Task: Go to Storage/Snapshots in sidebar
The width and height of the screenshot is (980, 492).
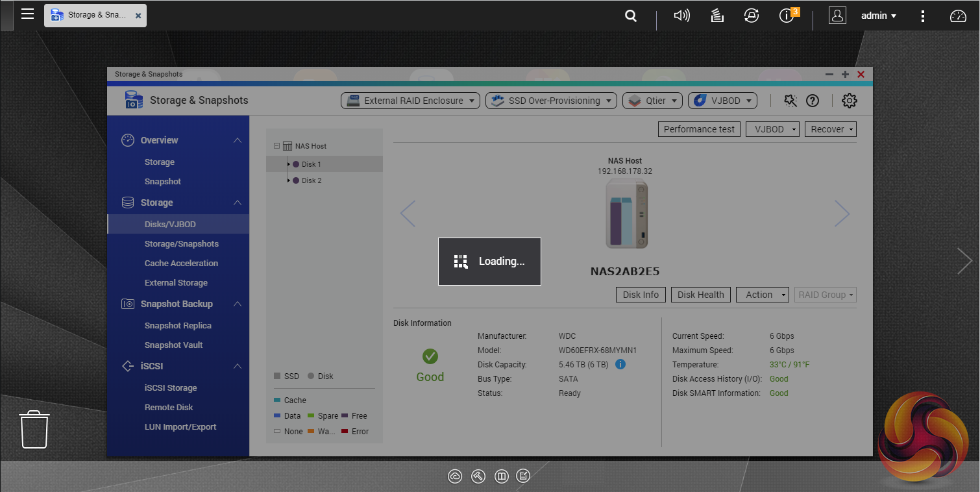Action: (x=182, y=243)
